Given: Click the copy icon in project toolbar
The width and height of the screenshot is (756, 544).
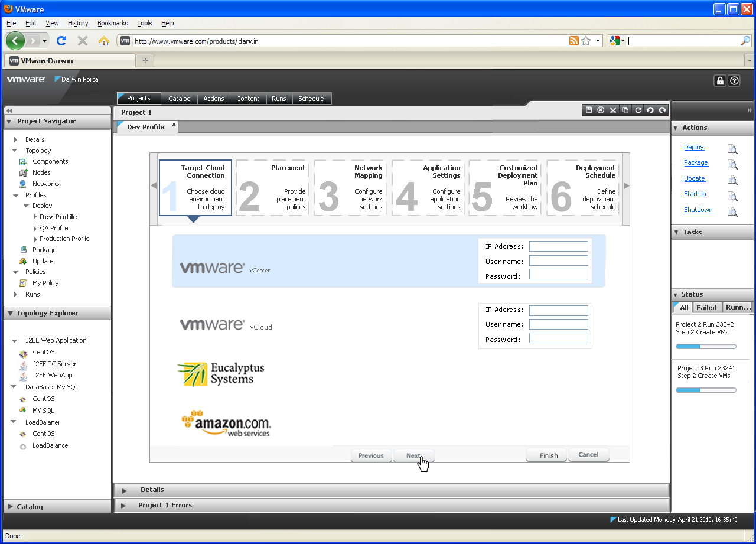Looking at the screenshot, I should point(625,110).
